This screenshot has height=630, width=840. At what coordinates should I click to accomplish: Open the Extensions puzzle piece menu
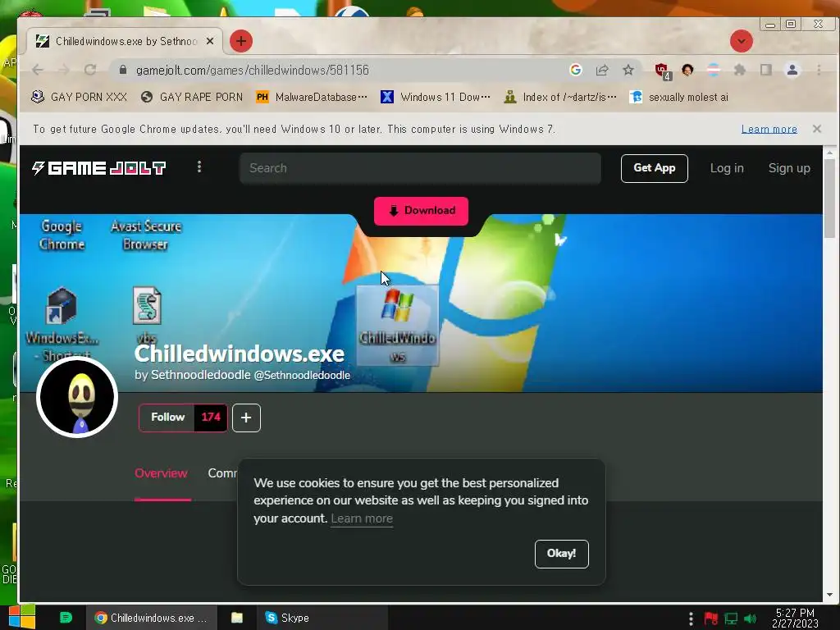[740, 70]
